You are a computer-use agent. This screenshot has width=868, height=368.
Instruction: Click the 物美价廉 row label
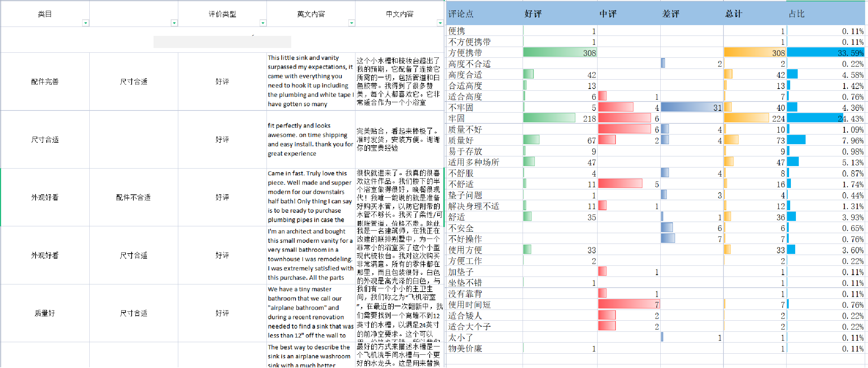click(x=465, y=348)
